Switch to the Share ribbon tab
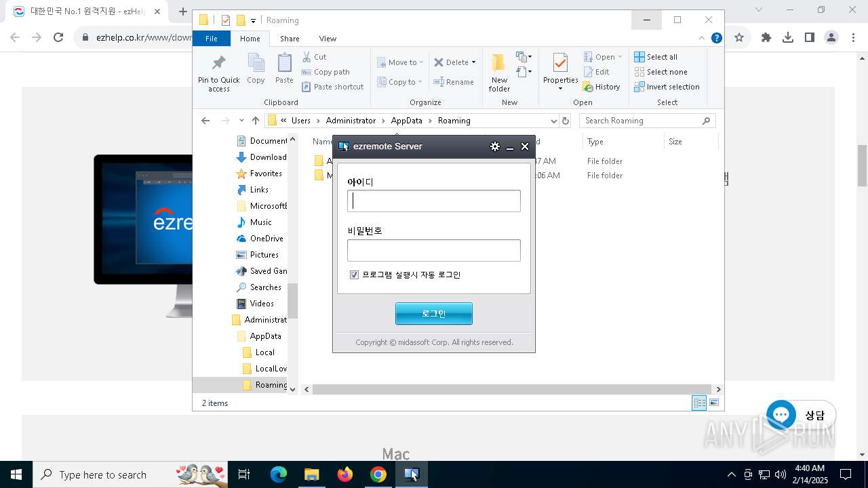The image size is (868, 488). [290, 39]
